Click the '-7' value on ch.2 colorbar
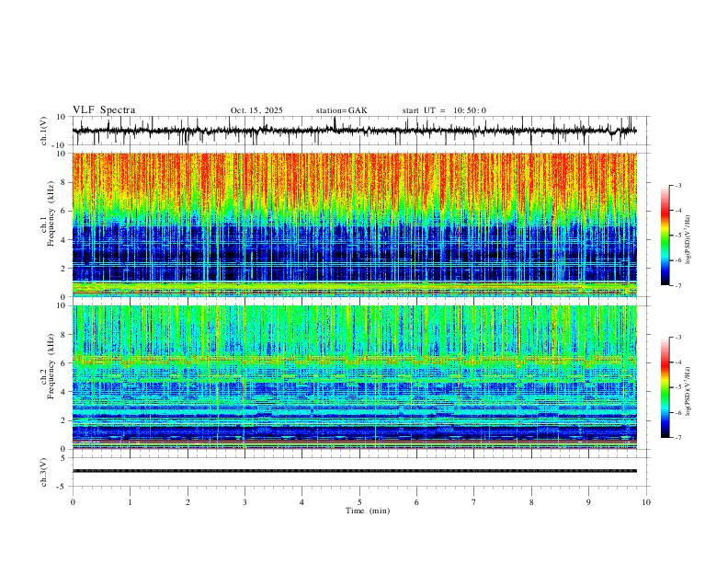Viewport: 728px width, 563px height. point(678,438)
